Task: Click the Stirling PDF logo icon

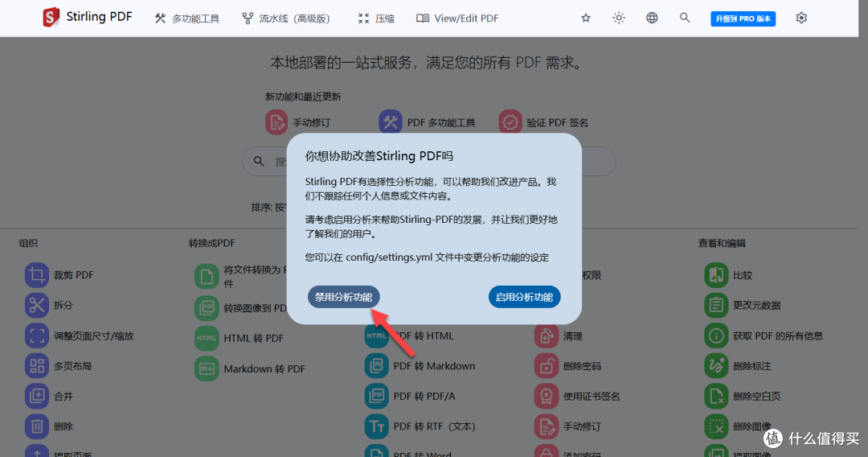Action: coord(51,17)
